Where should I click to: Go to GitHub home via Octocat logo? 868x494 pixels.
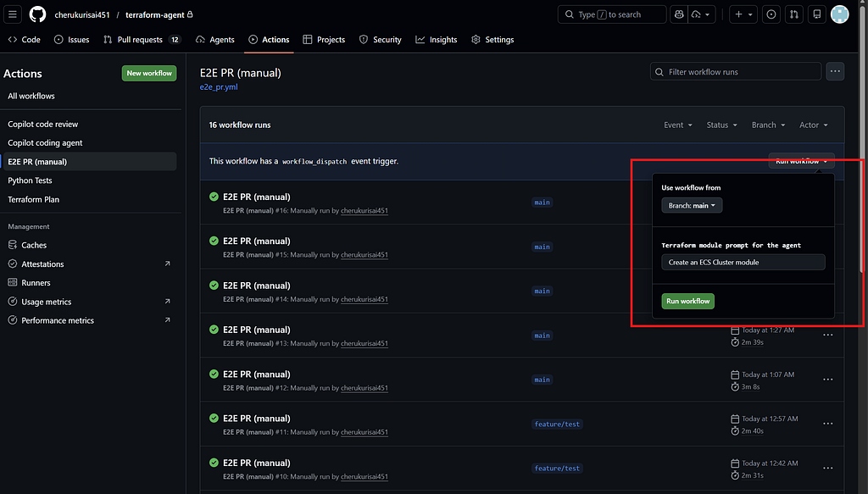[37, 14]
